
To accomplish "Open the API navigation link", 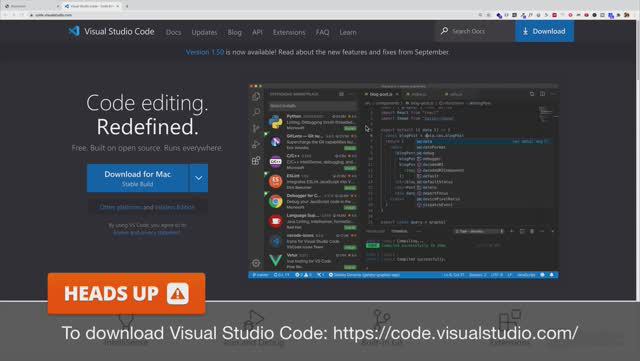I will (x=257, y=32).
